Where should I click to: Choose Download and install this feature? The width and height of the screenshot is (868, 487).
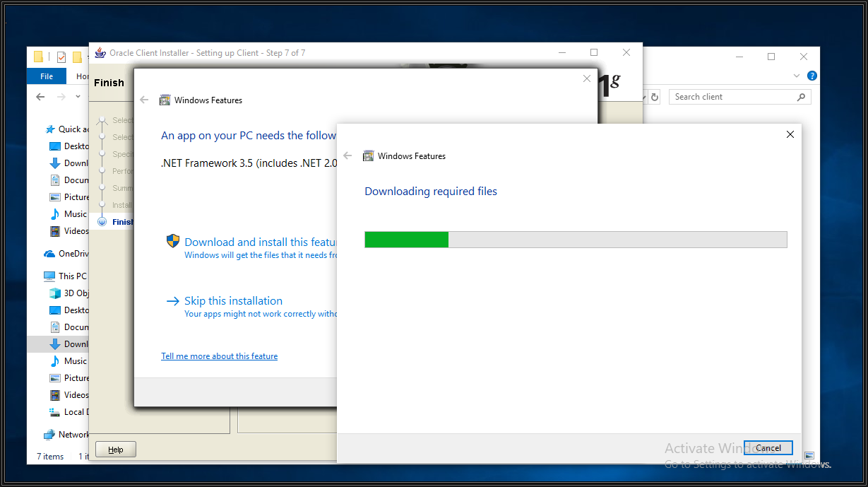click(261, 242)
